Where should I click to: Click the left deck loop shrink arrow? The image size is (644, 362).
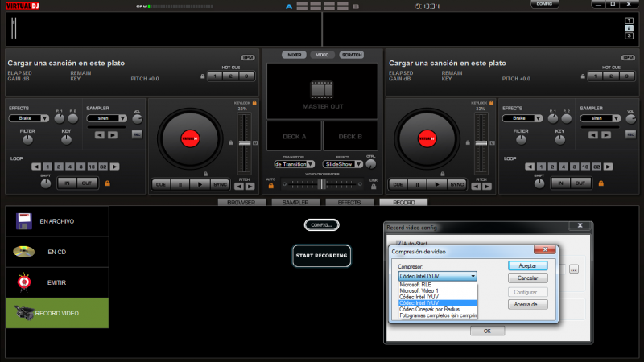tap(36, 167)
